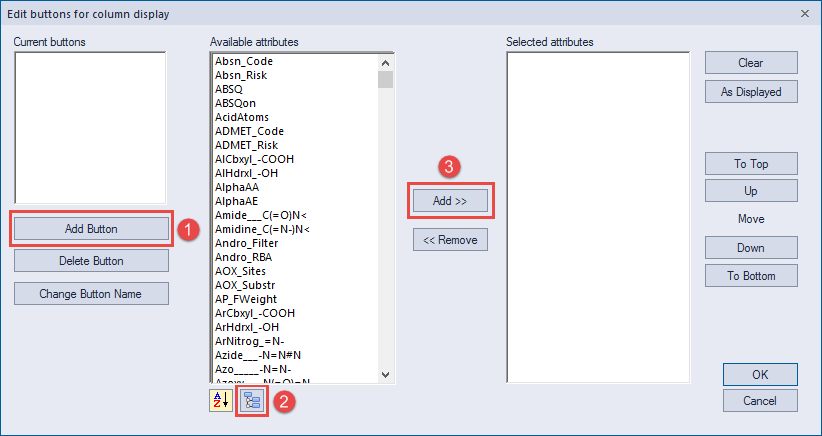Click the As Displayed button
Screen dimensions: 822x436
tap(751, 92)
